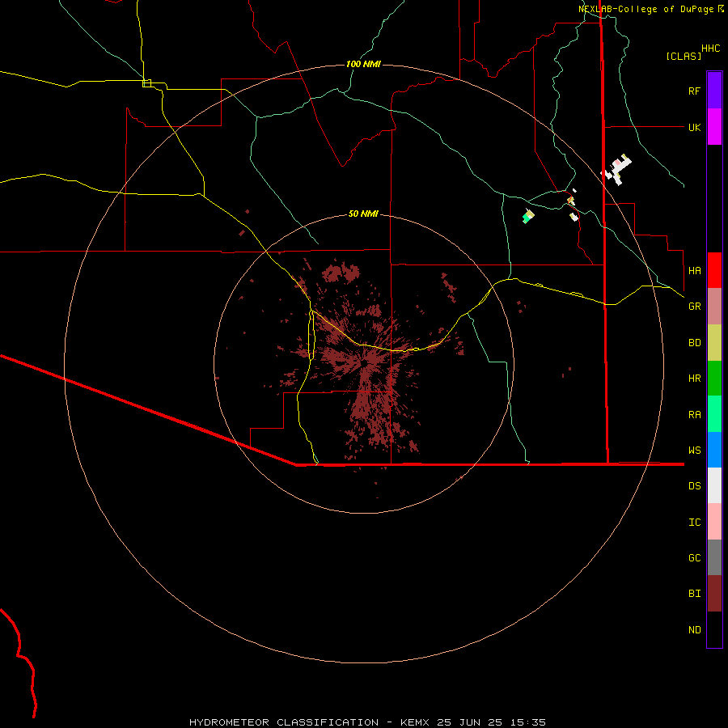Image resolution: width=728 pixels, height=728 pixels.
Task: Click the RA light green legend swatch
Action: (714, 414)
